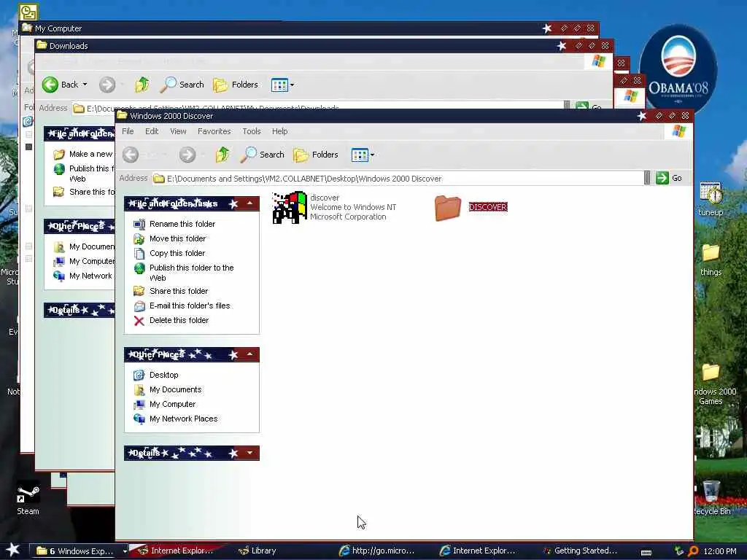Open Search in Windows 2000 Discover toolbar
The image size is (747, 560).
[262, 155]
